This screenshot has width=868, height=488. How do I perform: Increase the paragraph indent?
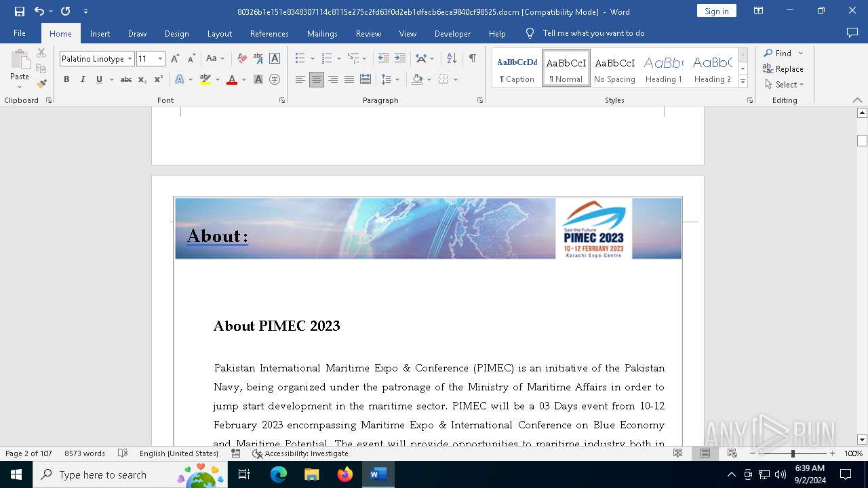click(x=400, y=59)
